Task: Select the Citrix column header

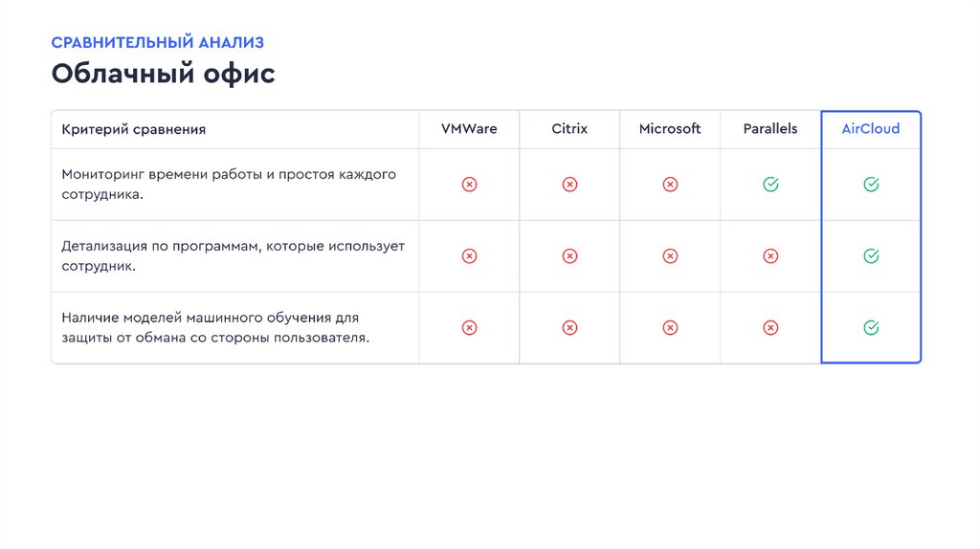Action: click(569, 129)
